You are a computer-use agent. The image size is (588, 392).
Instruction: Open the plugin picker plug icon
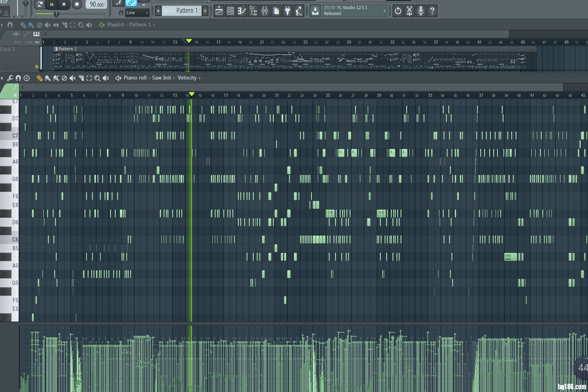(288, 11)
